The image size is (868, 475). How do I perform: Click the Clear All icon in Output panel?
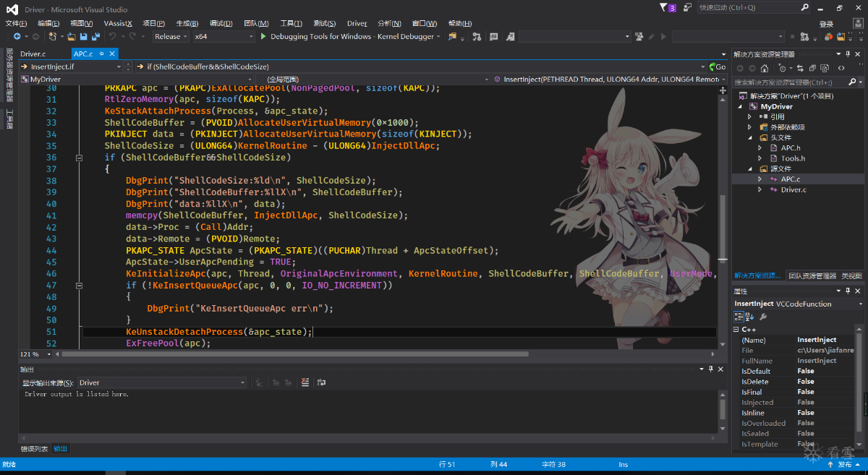pos(305,382)
